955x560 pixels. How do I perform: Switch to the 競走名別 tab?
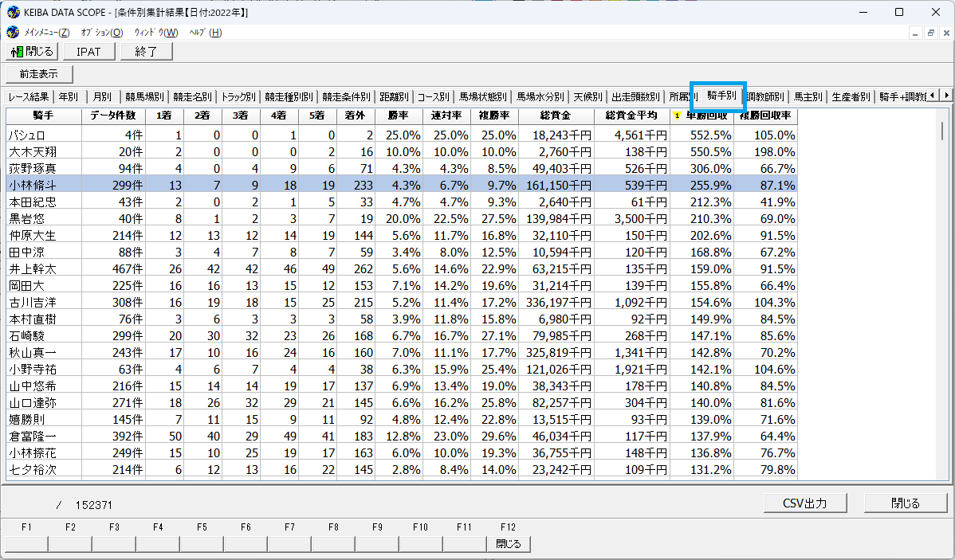[x=192, y=96]
